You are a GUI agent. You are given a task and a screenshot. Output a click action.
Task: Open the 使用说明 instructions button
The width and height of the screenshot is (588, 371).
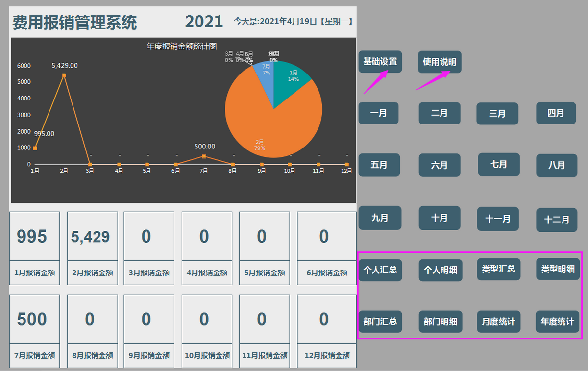[440, 62]
